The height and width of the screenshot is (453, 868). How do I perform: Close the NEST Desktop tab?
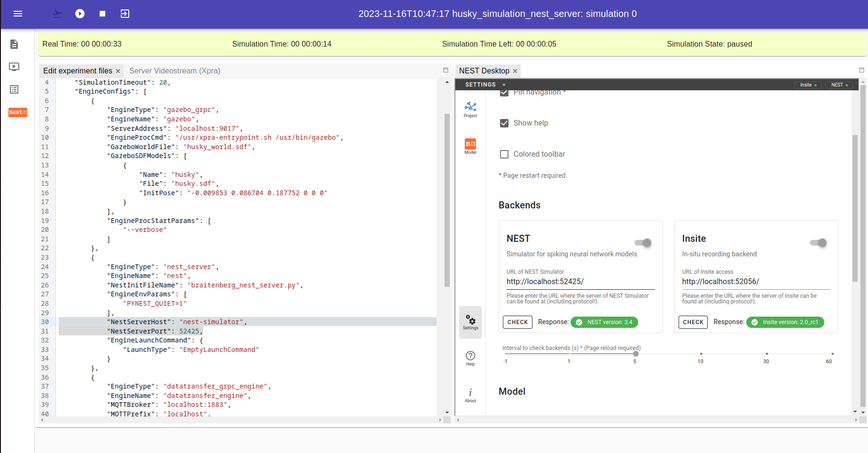pyautogui.click(x=515, y=71)
